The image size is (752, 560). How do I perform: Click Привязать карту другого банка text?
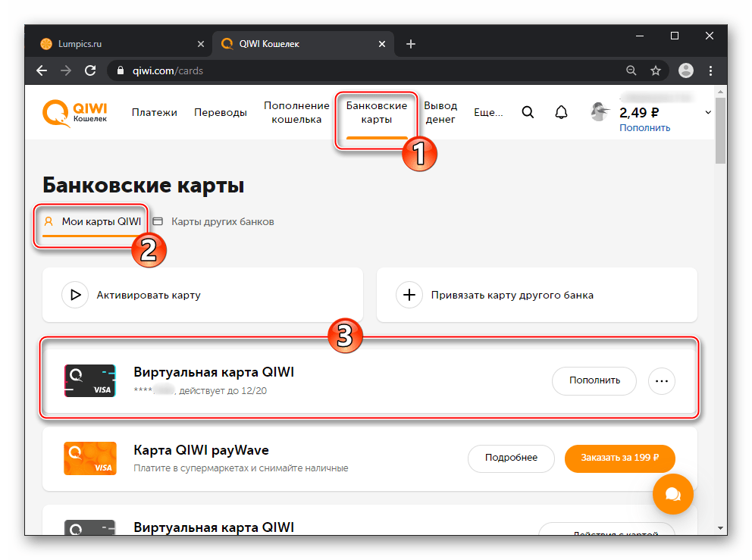512,296
